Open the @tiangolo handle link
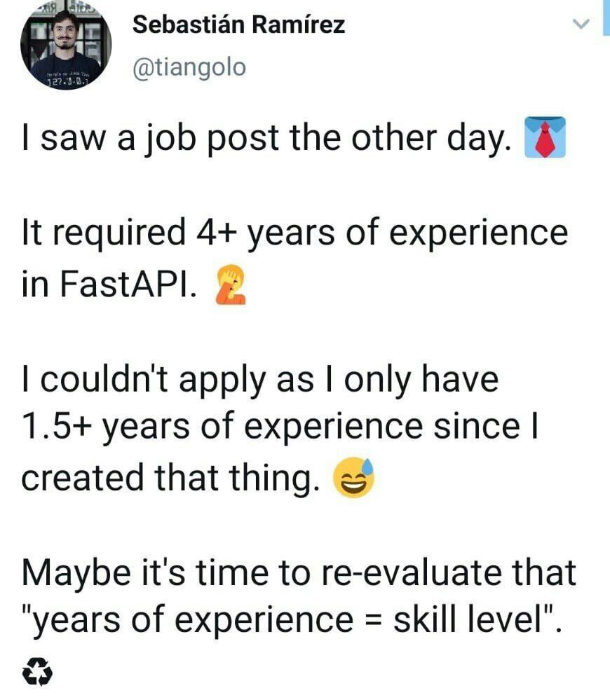Viewport: 610px width, 700px height. tap(189, 68)
